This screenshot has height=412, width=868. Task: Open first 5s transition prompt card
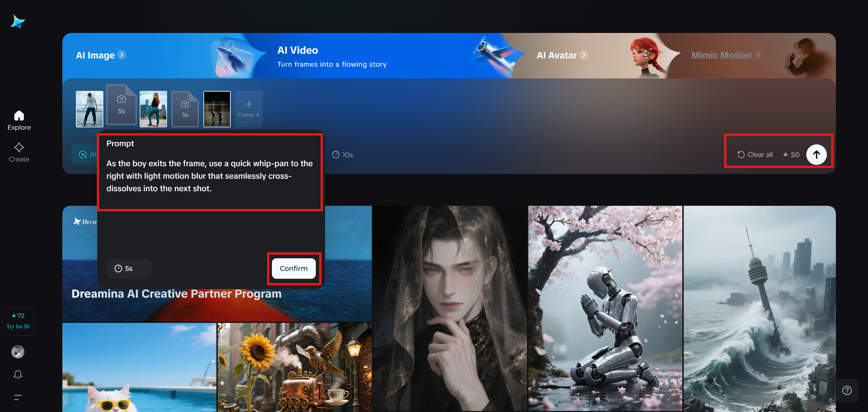(x=121, y=105)
